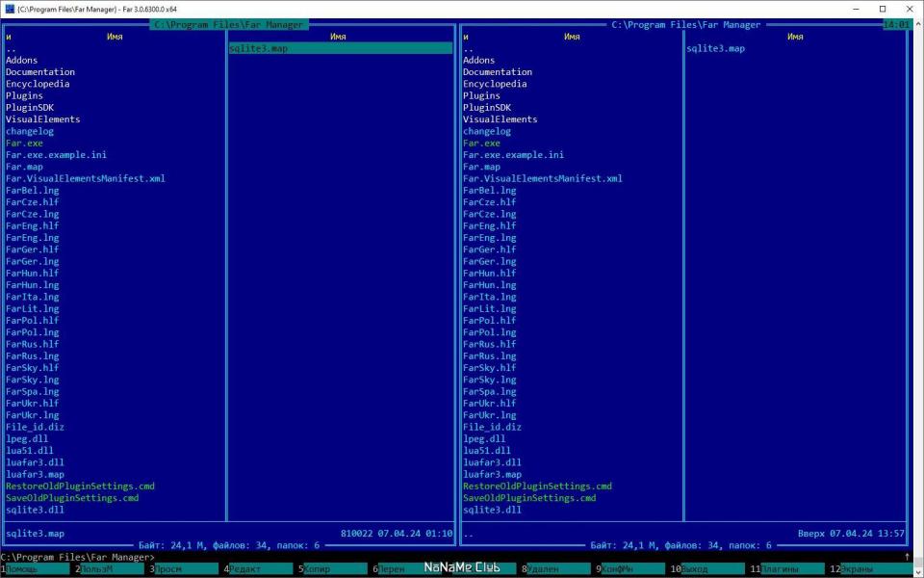
Task: Select FarHun.hlf in the right panel
Action: (x=490, y=273)
